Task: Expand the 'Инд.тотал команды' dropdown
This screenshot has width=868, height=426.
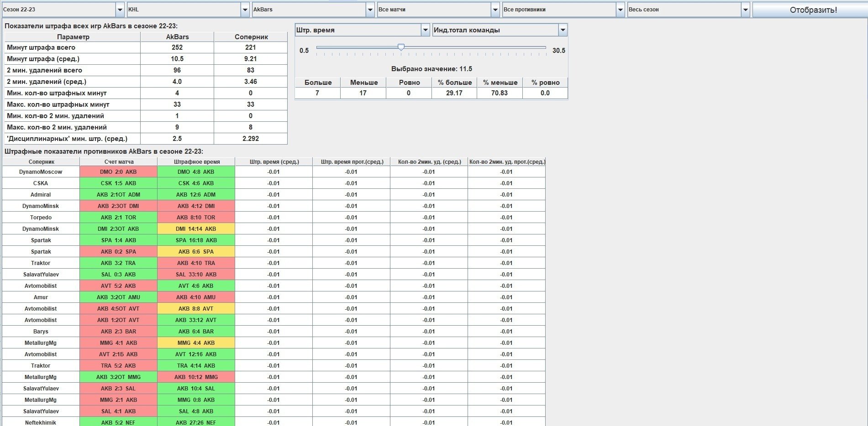Action: [500, 30]
